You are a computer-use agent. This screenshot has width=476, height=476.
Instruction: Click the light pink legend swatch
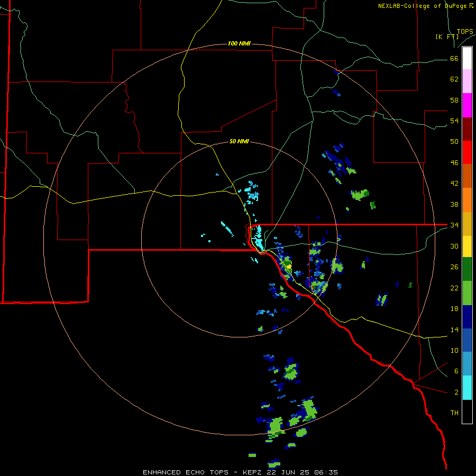(x=467, y=81)
